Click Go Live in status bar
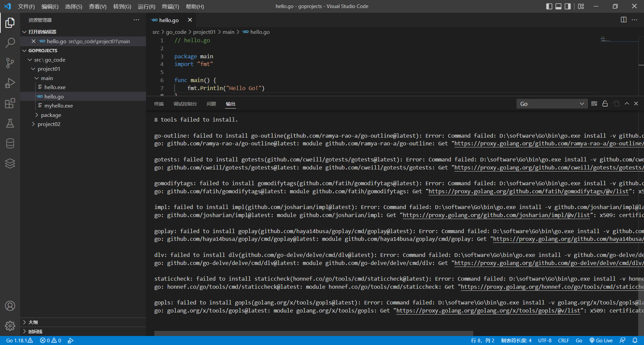This screenshot has width=644, height=345. click(x=601, y=340)
